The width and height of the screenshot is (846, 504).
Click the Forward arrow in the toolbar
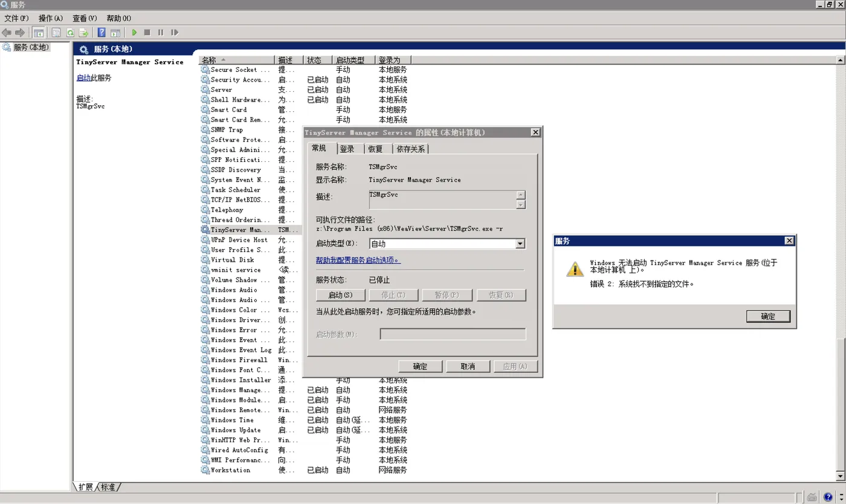coord(20,33)
